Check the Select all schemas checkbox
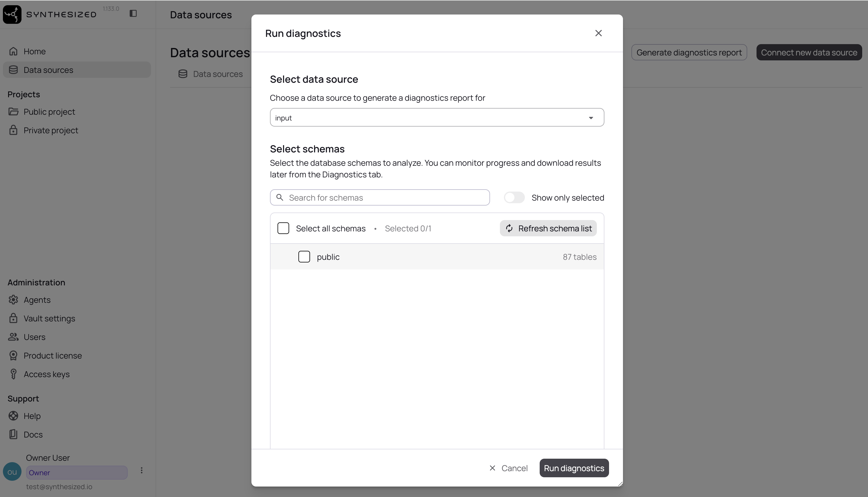This screenshot has height=497, width=868. (283, 228)
